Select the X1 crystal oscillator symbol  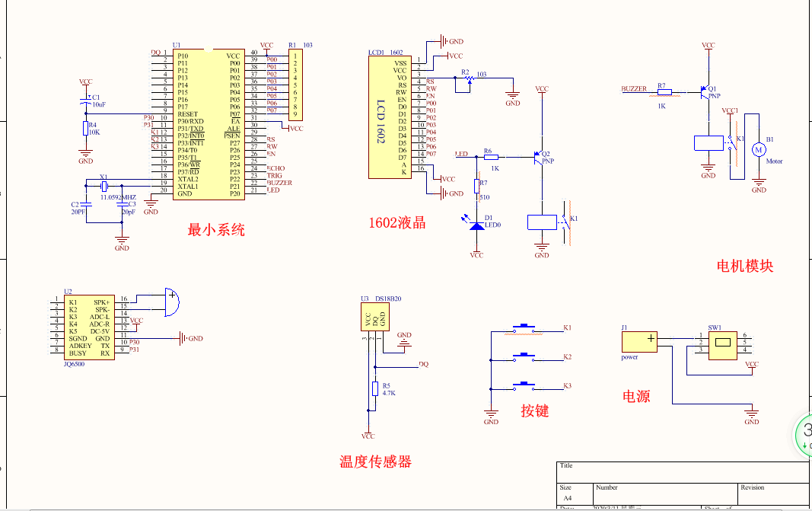(x=104, y=187)
